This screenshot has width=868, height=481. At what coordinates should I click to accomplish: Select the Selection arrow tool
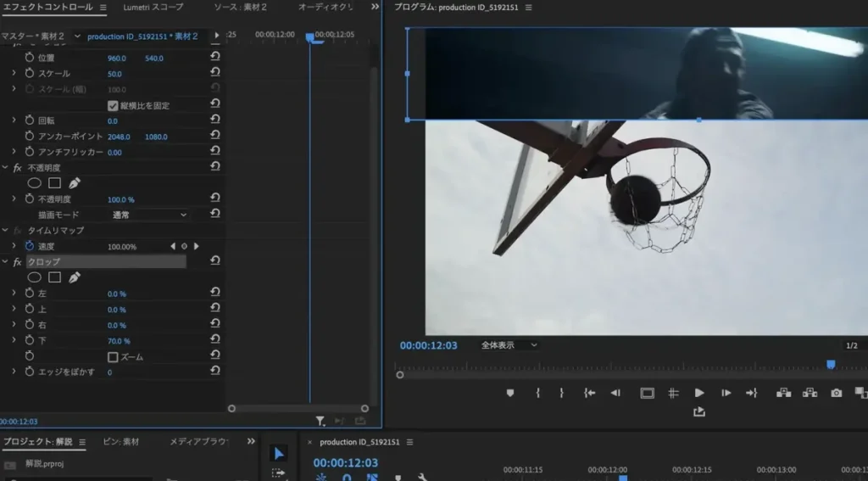(x=278, y=454)
